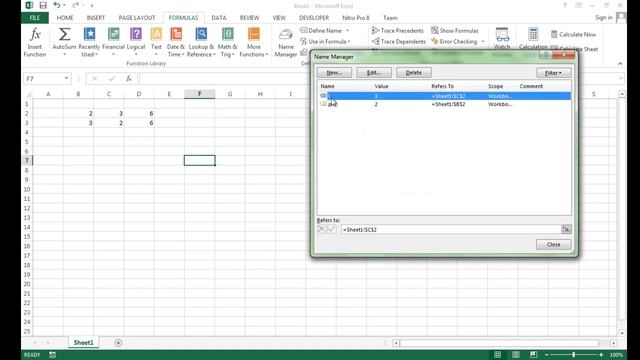640x360 pixels.
Task: Undo the last action
Action: [57, 5]
